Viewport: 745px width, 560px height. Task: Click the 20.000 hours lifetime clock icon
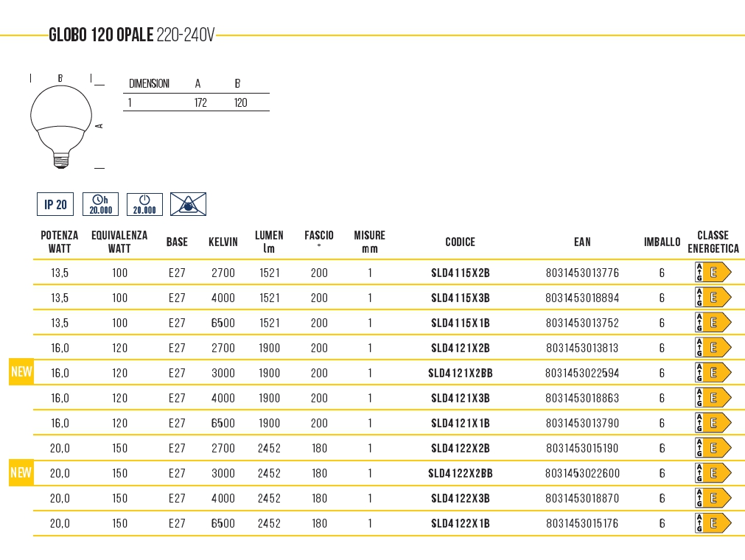tap(100, 204)
